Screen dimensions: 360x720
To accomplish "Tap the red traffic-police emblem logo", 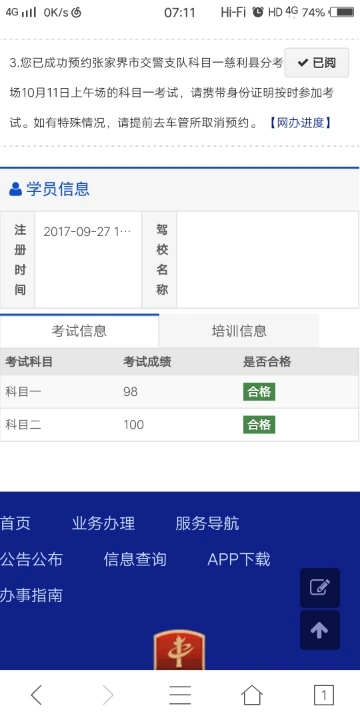I will [x=180, y=649].
